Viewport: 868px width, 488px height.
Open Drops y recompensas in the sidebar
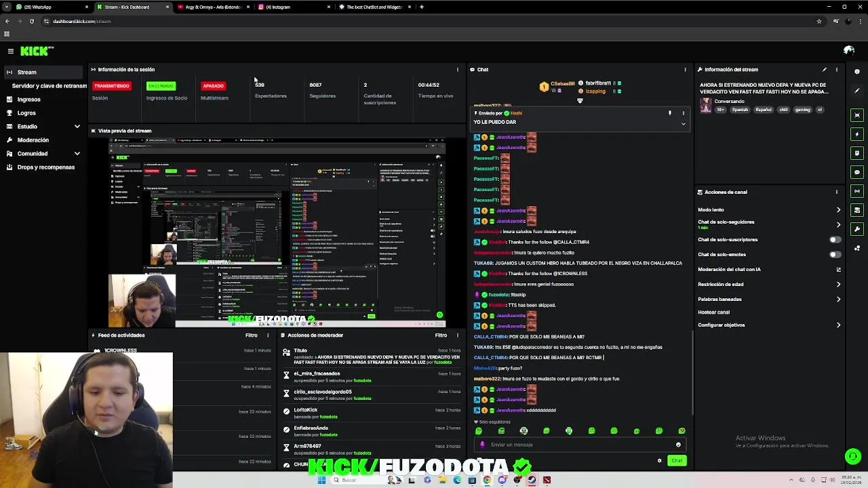tap(44, 167)
